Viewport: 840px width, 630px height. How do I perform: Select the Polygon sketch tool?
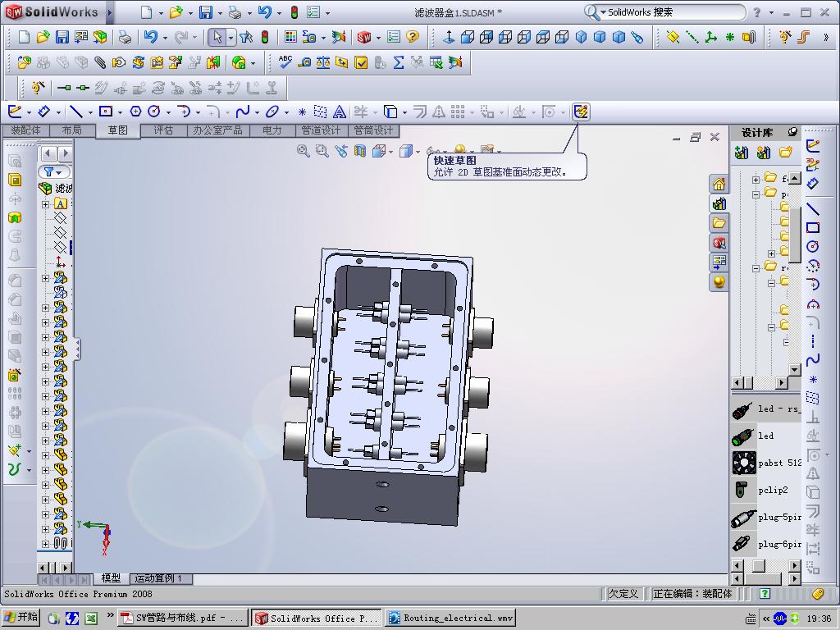[135, 112]
